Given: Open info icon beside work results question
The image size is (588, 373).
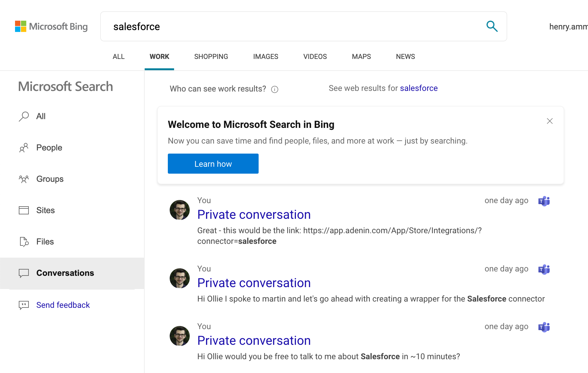Looking at the screenshot, I should [x=275, y=89].
